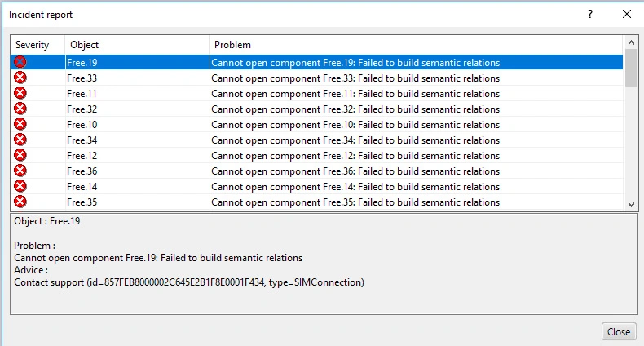Select the Free.35 failed semantic relations problem
This screenshot has width=644, height=346.
coord(355,202)
